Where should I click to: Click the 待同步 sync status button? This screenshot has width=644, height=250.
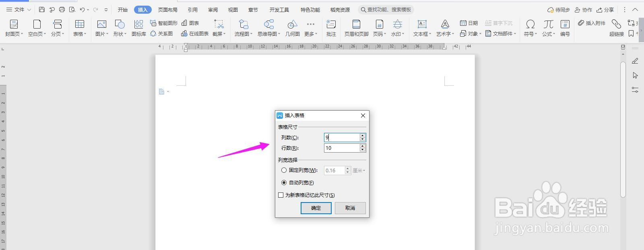coord(559,10)
